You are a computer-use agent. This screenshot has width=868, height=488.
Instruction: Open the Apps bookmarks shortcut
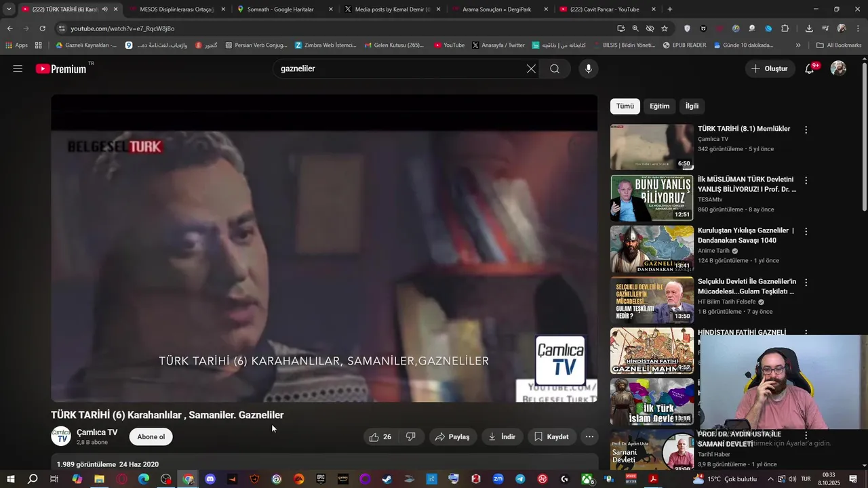click(16, 45)
